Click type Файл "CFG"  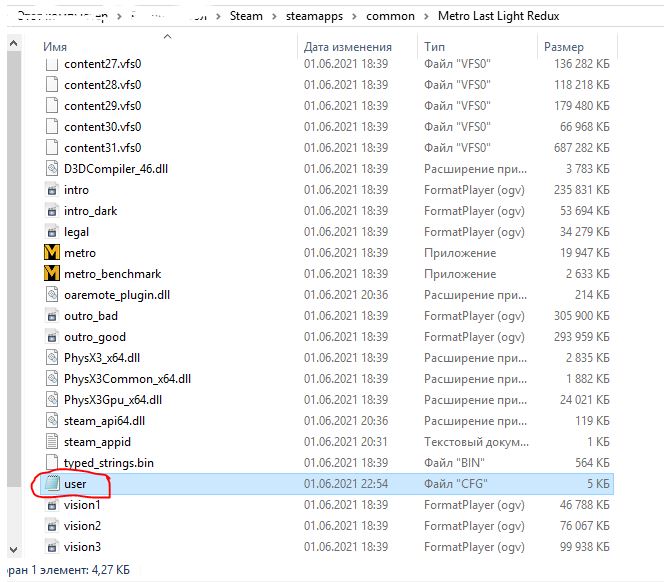point(456,484)
